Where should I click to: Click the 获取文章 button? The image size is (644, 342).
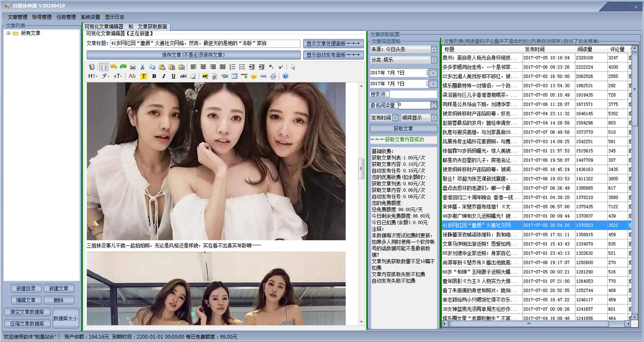click(403, 129)
